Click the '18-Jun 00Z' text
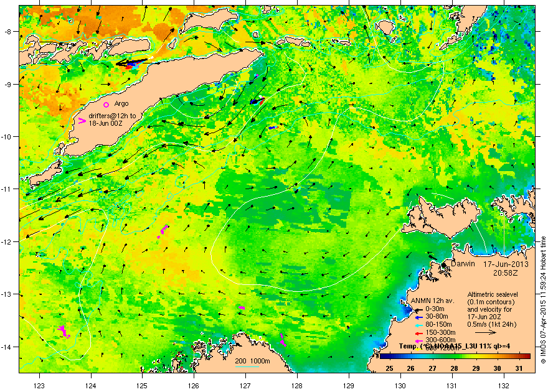This screenshot has height=392, width=548. click(x=105, y=123)
